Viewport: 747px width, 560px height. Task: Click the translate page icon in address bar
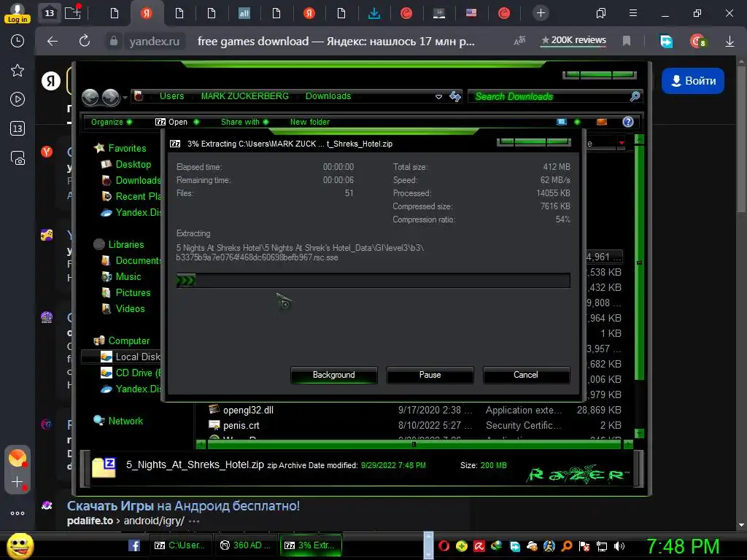[x=519, y=41]
